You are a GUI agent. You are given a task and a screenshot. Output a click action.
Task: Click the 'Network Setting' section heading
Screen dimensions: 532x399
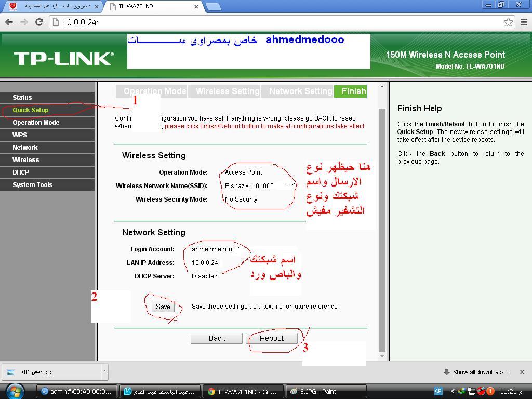154,232
